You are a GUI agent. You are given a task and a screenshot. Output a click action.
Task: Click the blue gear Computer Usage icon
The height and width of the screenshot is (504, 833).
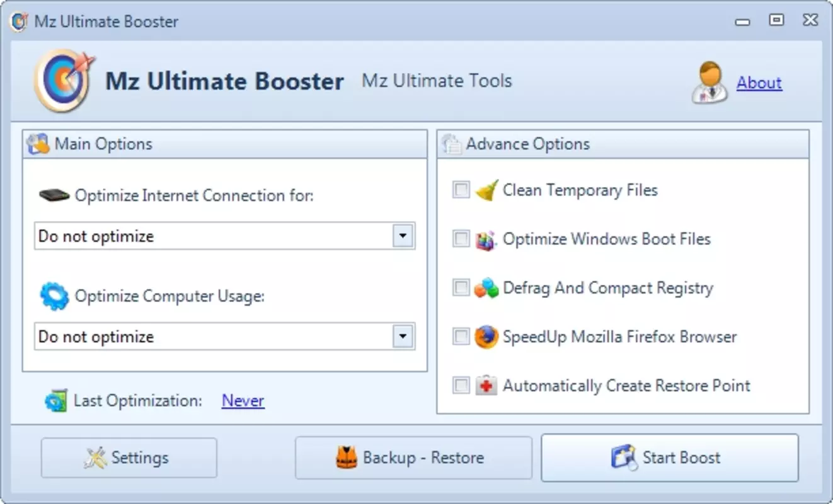(x=54, y=296)
